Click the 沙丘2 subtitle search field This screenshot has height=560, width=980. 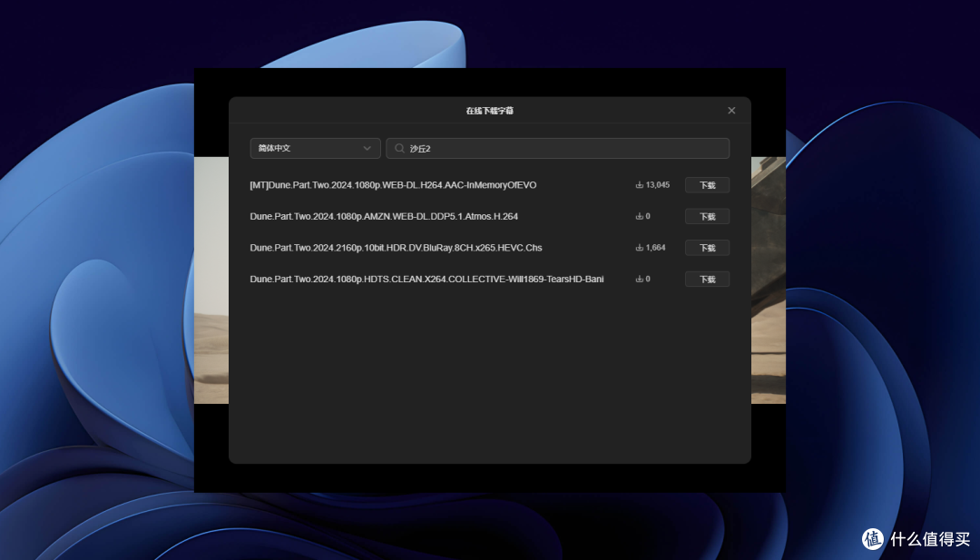point(557,148)
